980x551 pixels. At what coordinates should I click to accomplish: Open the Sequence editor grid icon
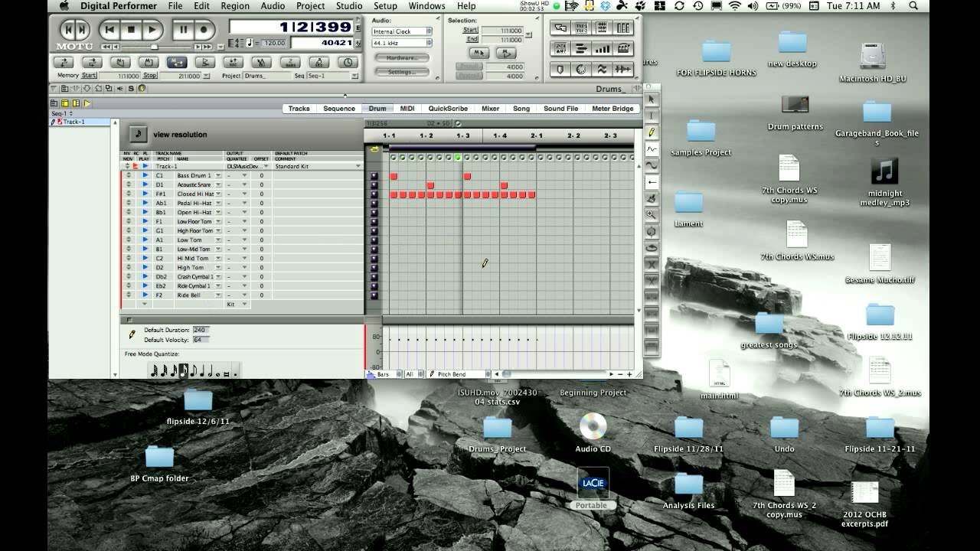[x=603, y=28]
